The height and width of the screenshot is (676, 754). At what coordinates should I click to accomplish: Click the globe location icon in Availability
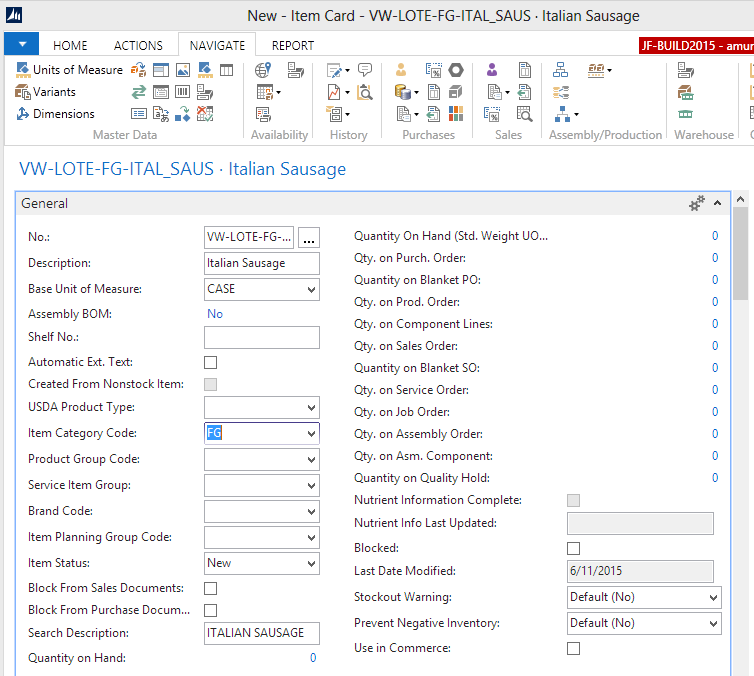pyautogui.click(x=263, y=70)
